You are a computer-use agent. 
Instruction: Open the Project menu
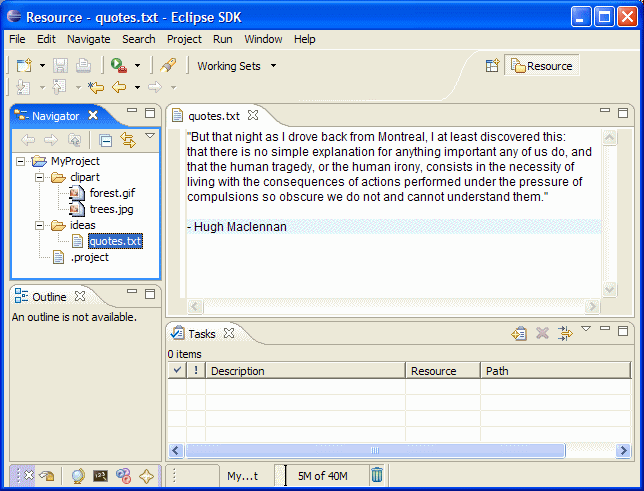(184, 39)
